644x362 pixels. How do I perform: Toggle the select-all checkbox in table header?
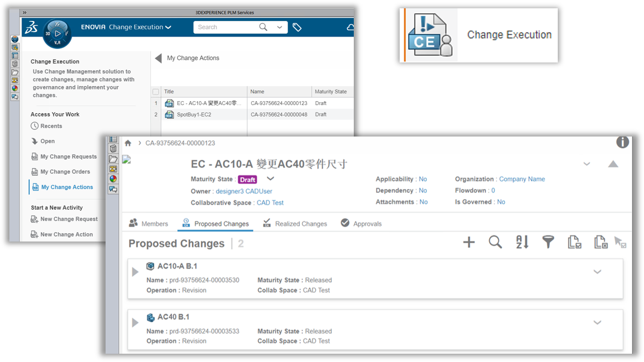(x=156, y=92)
